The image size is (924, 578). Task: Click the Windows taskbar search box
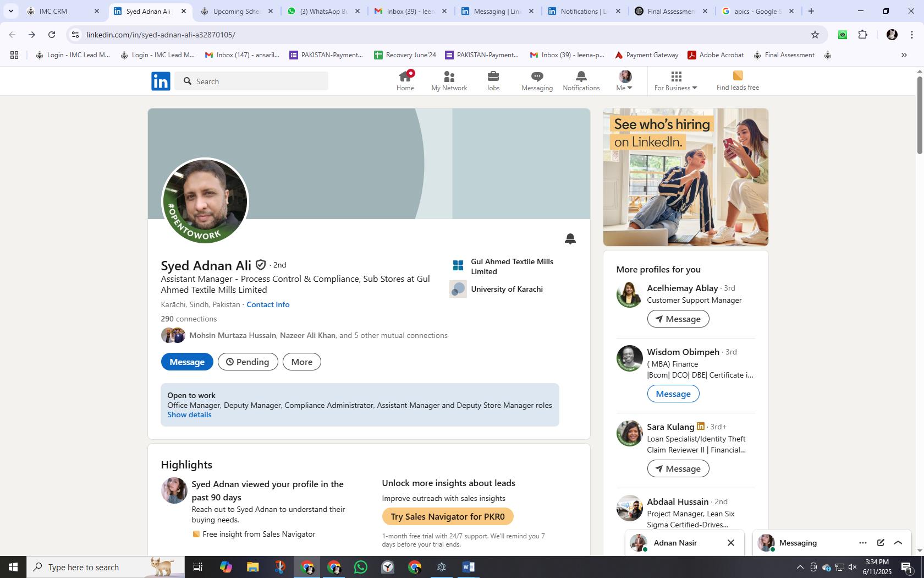click(105, 567)
